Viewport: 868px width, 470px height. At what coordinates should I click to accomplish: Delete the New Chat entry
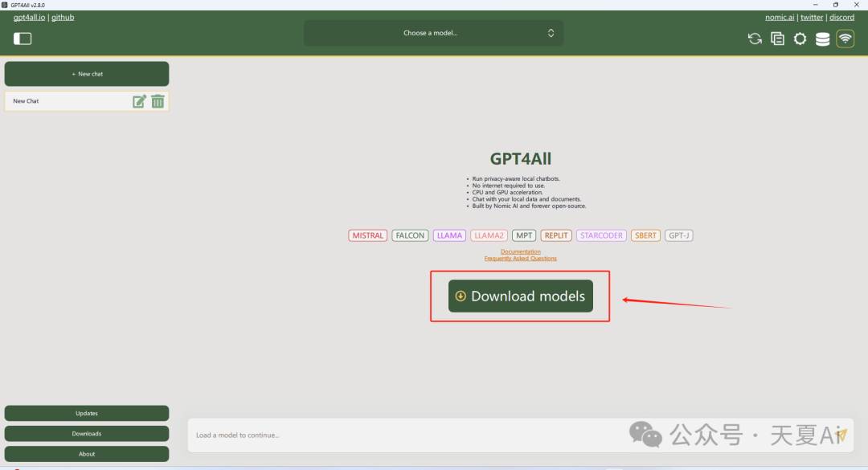[x=158, y=101]
